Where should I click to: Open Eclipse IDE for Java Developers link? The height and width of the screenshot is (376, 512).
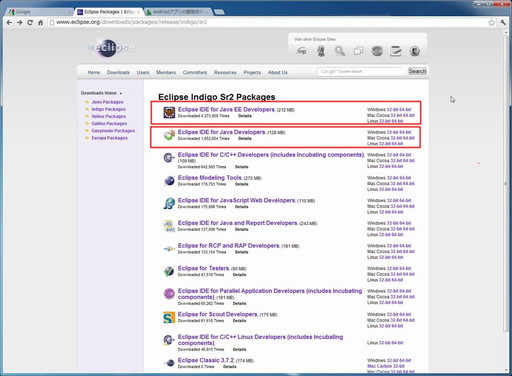pyautogui.click(x=222, y=132)
